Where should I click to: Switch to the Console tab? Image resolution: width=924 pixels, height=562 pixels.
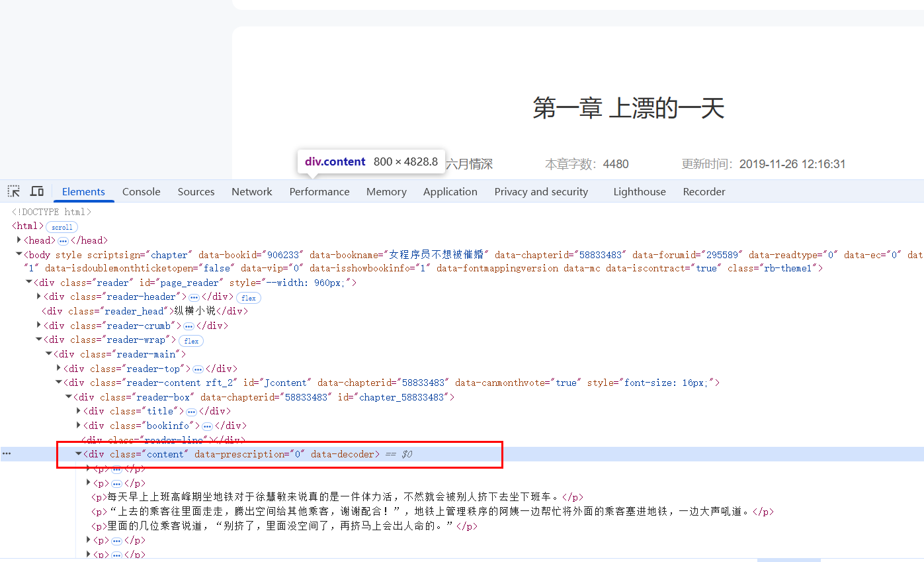click(x=142, y=191)
